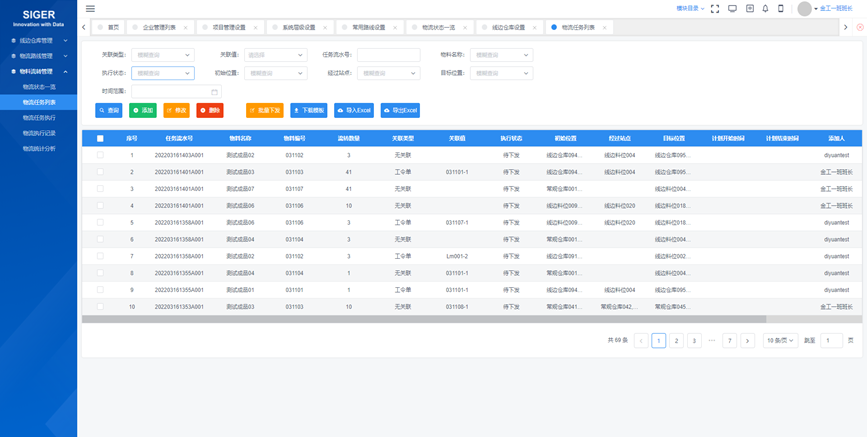
Task: Click the 时间范围 date range field
Action: (x=176, y=92)
